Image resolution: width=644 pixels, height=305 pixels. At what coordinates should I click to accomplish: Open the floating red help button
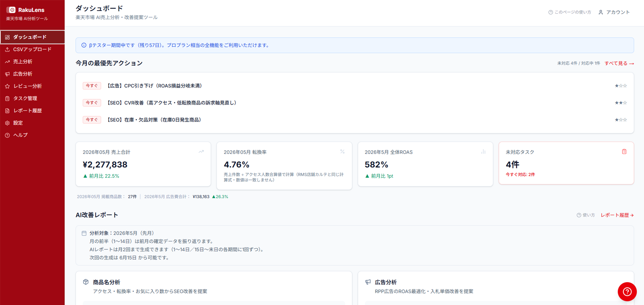(x=627, y=291)
